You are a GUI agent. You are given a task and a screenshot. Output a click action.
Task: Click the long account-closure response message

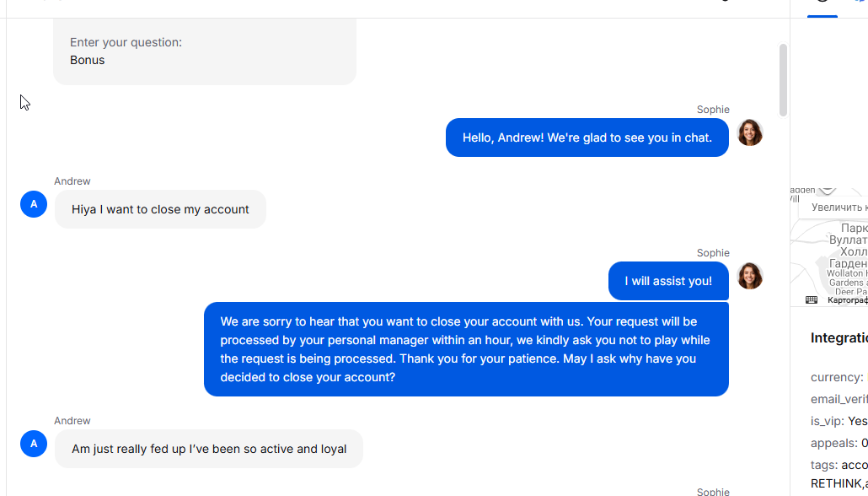click(x=466, y=349)
